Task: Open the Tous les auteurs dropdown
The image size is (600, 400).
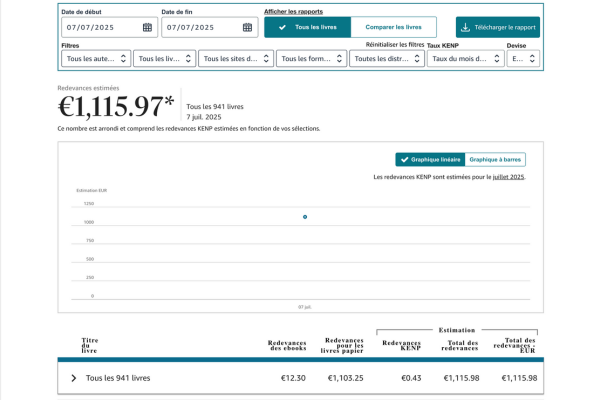Action: (x=95, y=59)
